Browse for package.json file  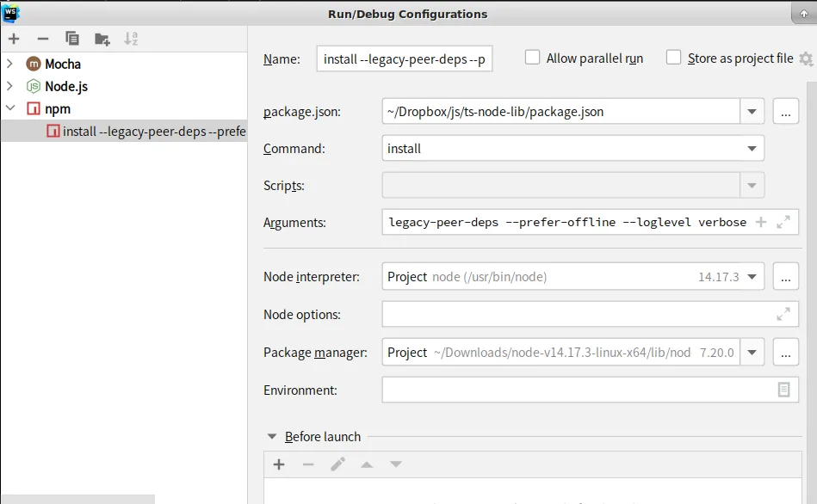tap(785, 111)
